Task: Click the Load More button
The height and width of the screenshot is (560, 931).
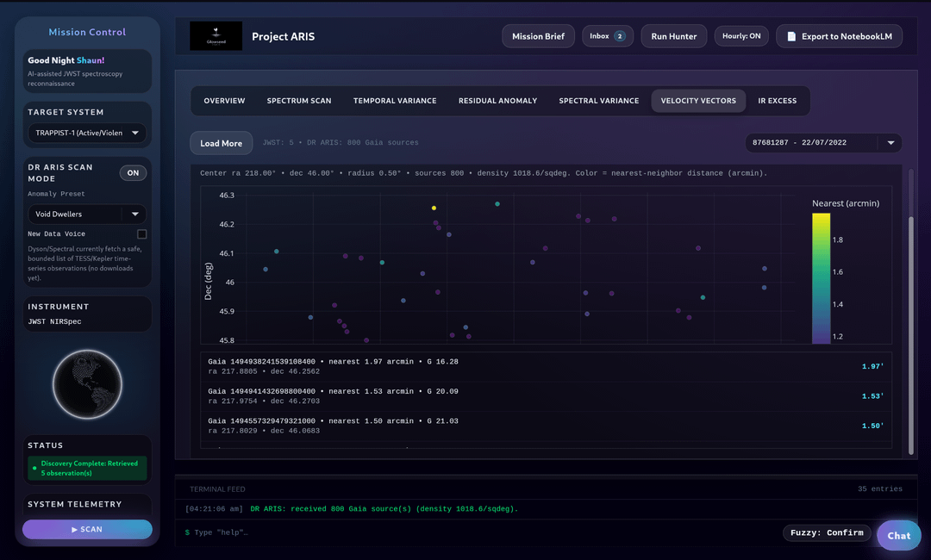Action: 221,143
